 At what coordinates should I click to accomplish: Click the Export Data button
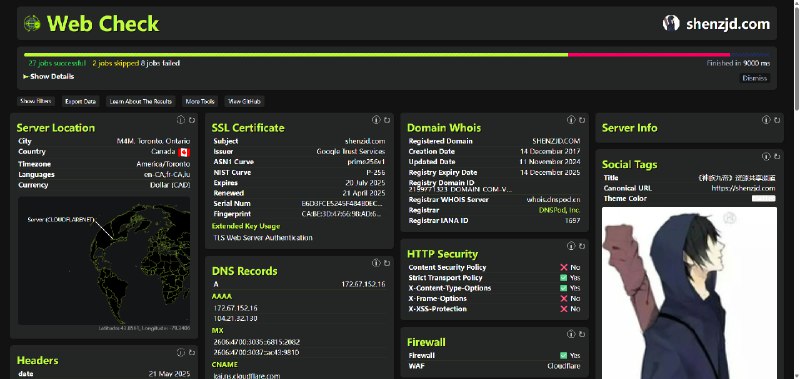[x=81, y=102]
